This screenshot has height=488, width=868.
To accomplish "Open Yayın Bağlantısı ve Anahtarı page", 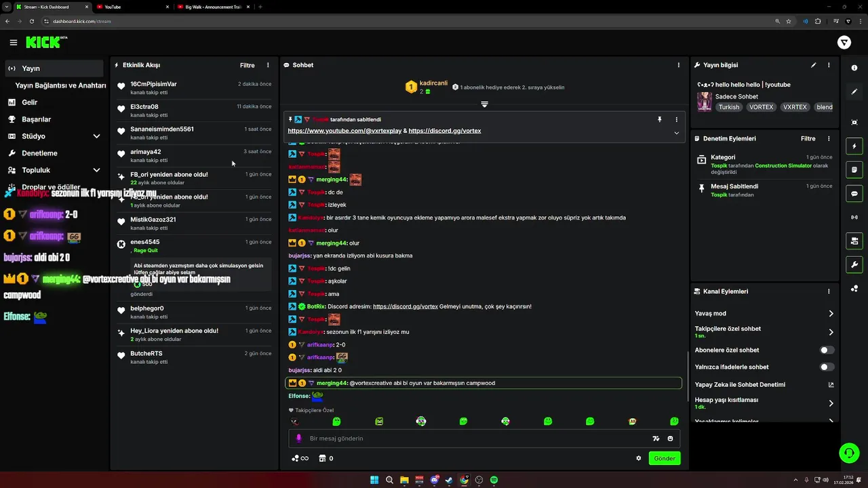I will pos(60,85).
